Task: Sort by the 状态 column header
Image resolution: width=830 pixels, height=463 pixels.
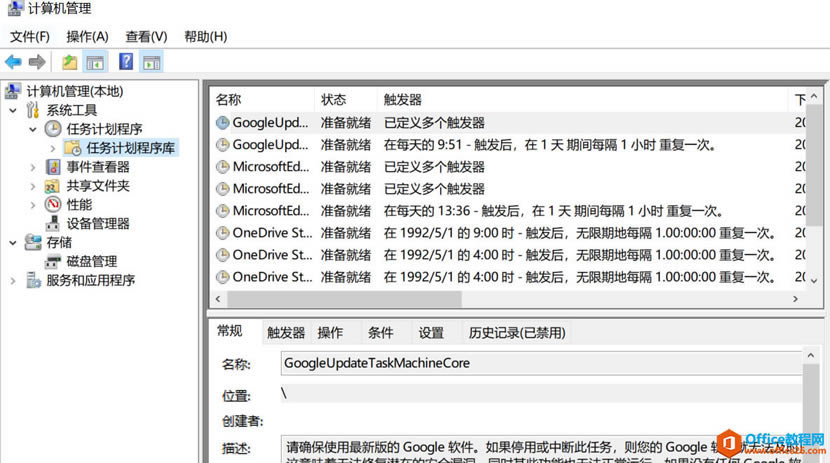Action: pyautogui.click(x=346, y=99)
